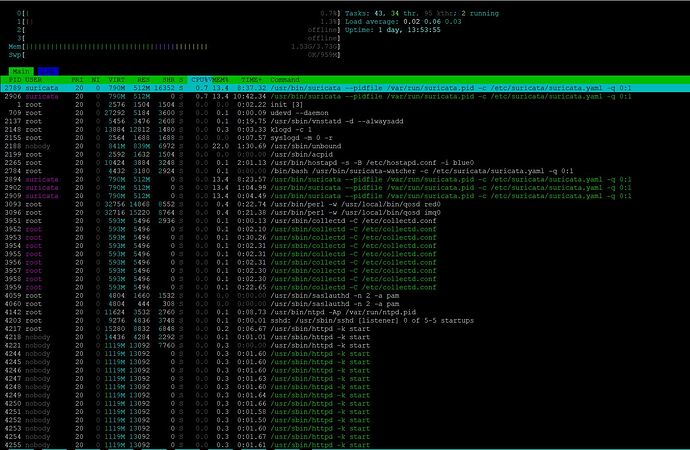The height and width of the screenshot is (450, 690).
Task: Select the qosd imq0 perl process
Action: pyautogui.click(x=222, y=212)
